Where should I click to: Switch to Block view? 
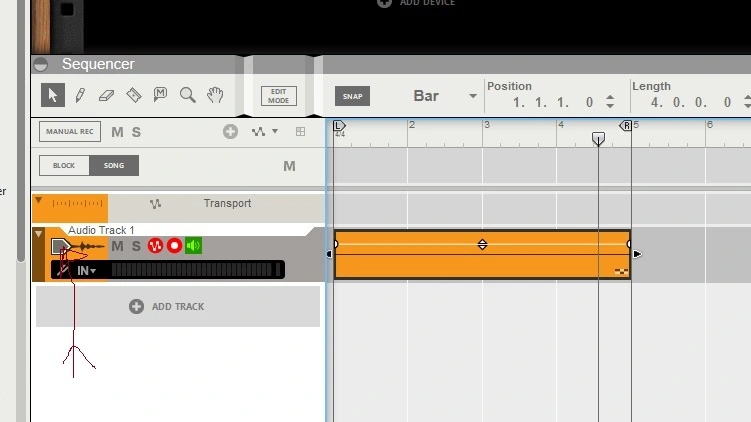click(x=64, y=165)
